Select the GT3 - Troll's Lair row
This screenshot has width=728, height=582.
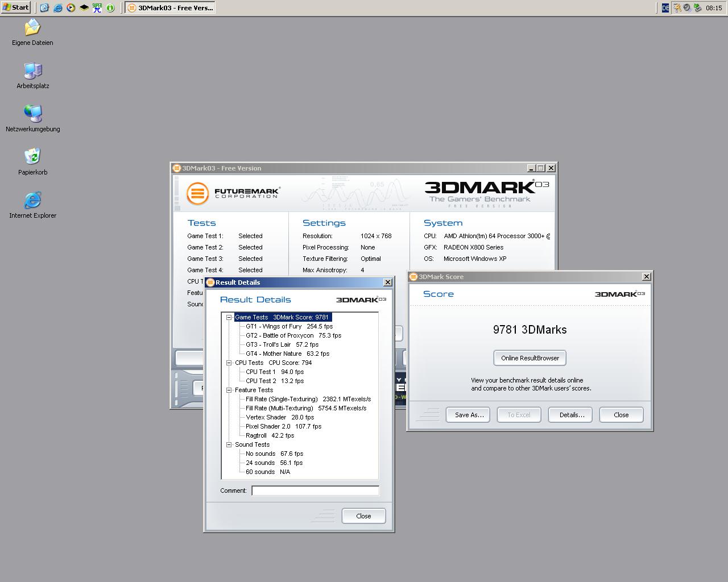282,344
